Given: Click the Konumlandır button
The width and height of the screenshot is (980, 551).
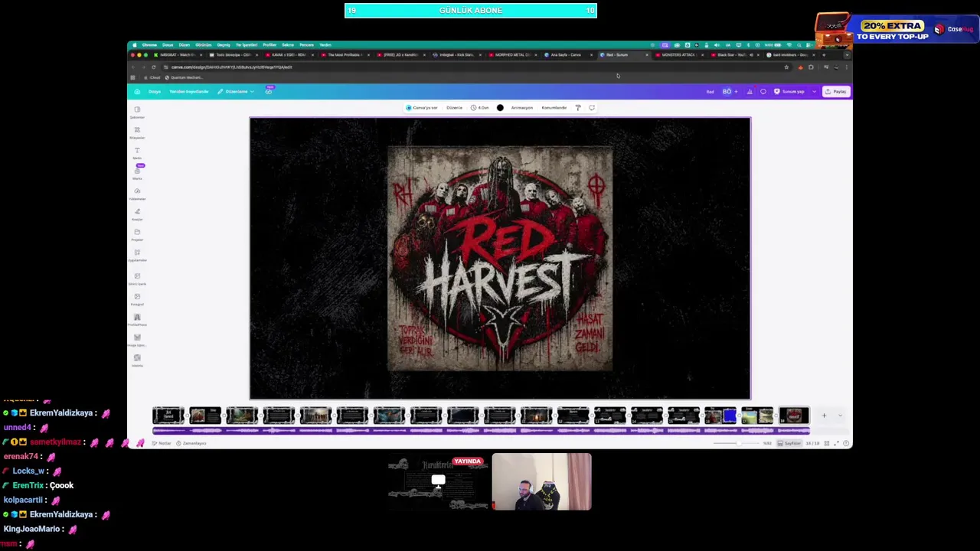Looking at the screenshot, I should [x=554, y=108].
